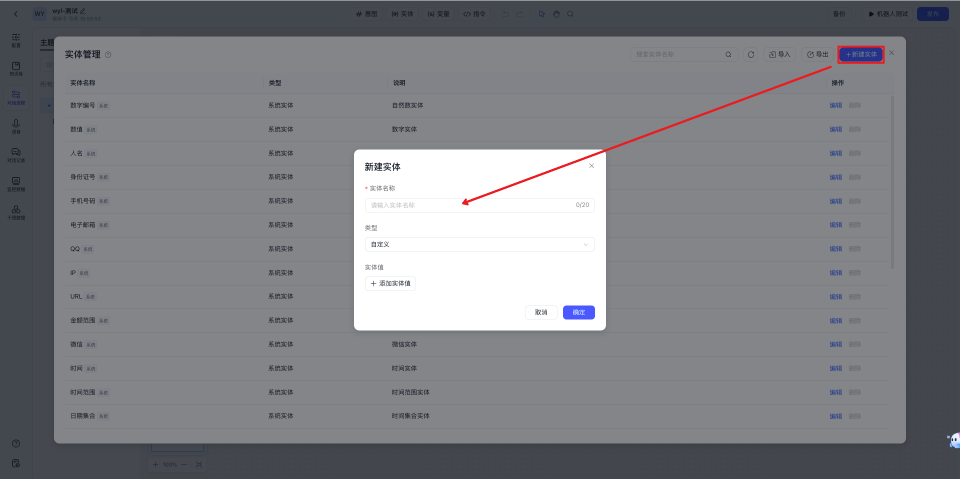
Task: Open 配置 in the left sidebar
Action: (x=16, y=40)
